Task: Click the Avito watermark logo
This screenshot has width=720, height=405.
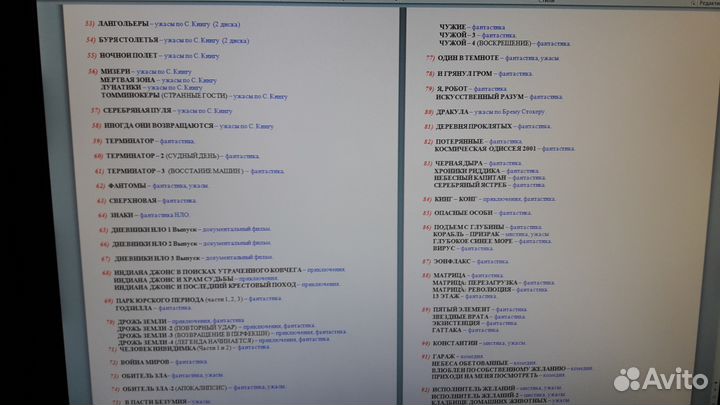Action: (x=660, y=379)
